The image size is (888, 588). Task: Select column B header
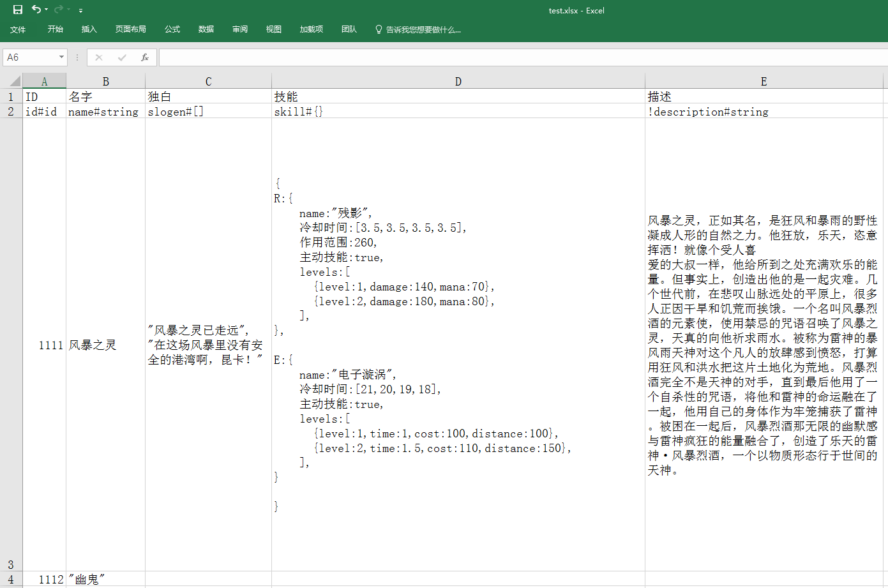[106, 81]
